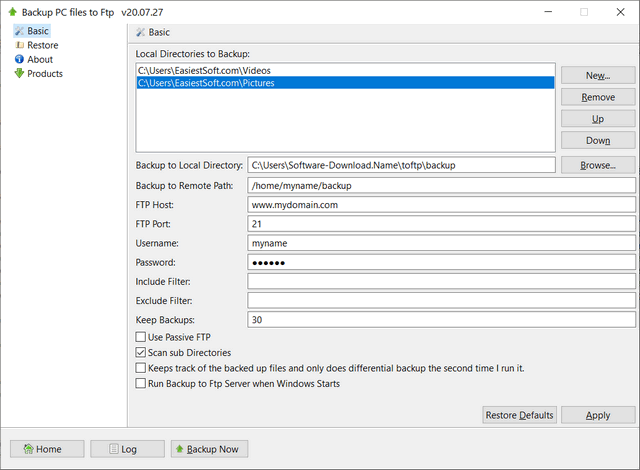Focus the Include Filter field
This screenshot has height=470, width=640.
coord(441,282)
